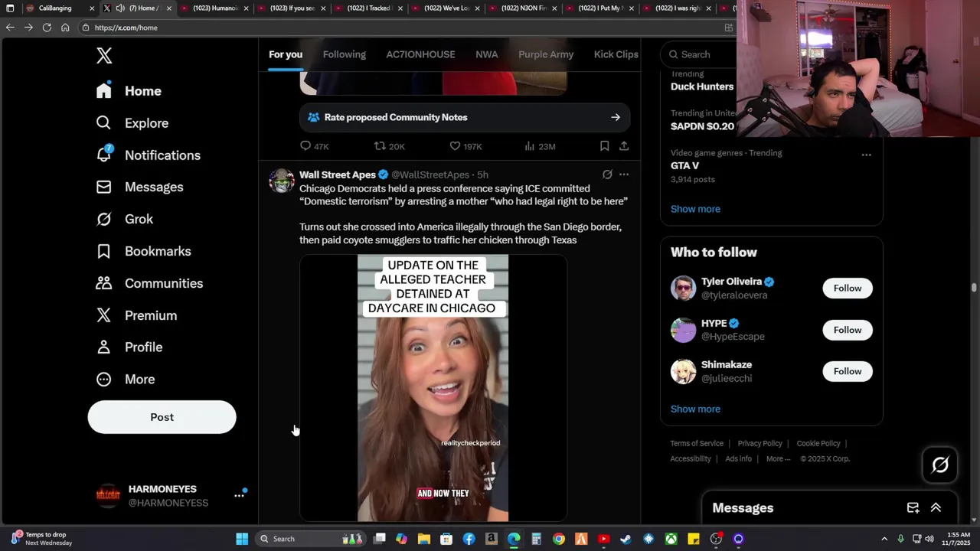Viewport: 980px width, 551px height.
Task: Open Premium in the sidebar
Action: coord(136,315)
